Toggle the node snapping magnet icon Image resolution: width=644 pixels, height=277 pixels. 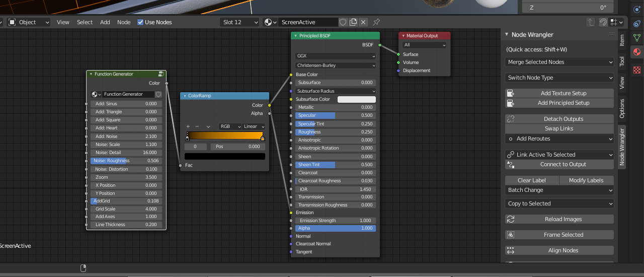[x=603, y=22]
